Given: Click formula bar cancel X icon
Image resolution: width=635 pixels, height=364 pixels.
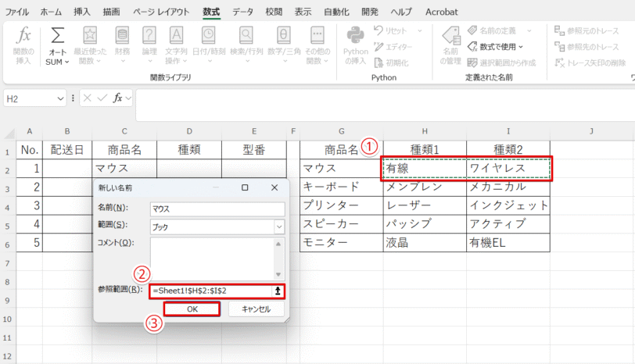Looking at the screenshot, I should click(88, 98).
